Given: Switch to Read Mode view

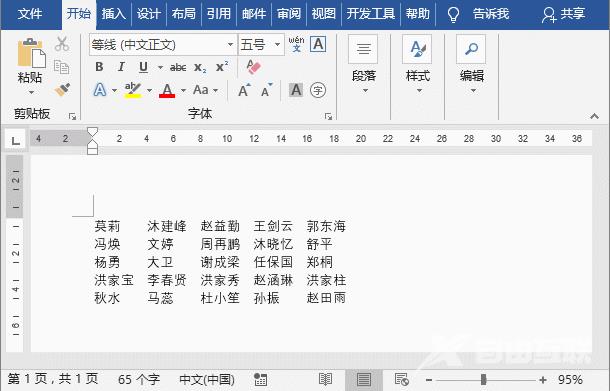Looking at the screenshot, I should pyautogui.click(x=325, y=379).
